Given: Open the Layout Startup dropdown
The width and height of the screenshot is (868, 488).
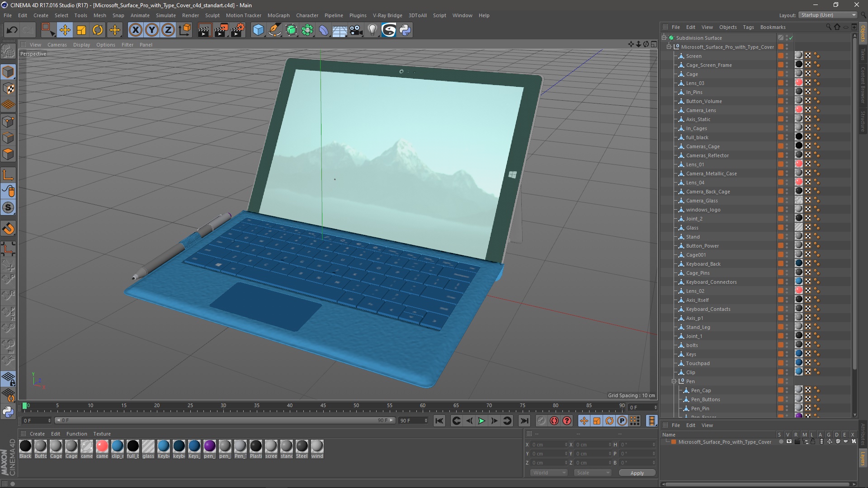Looking at the screenshot, I should (828, 15).
